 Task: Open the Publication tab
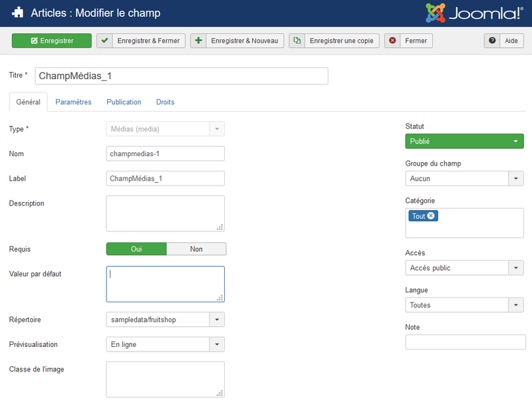click(124, 102)
